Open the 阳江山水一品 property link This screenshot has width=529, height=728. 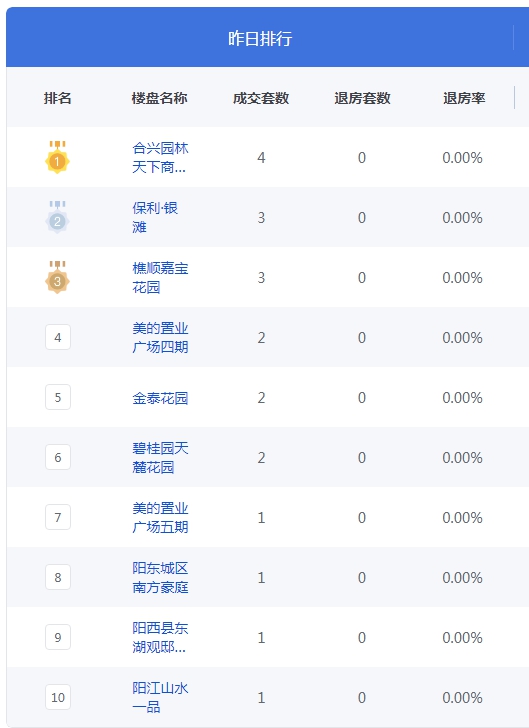point(160,697)
